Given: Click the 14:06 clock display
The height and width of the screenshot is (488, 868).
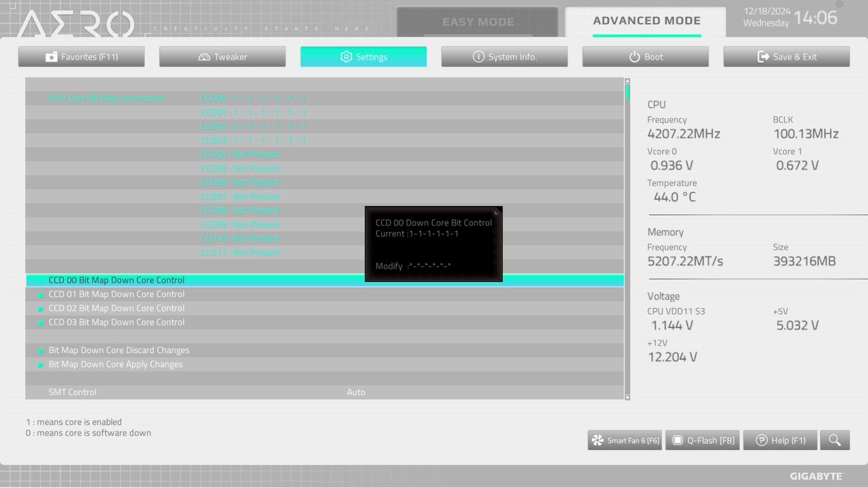Looking at the screenshot, I should (x=816, y=18).
